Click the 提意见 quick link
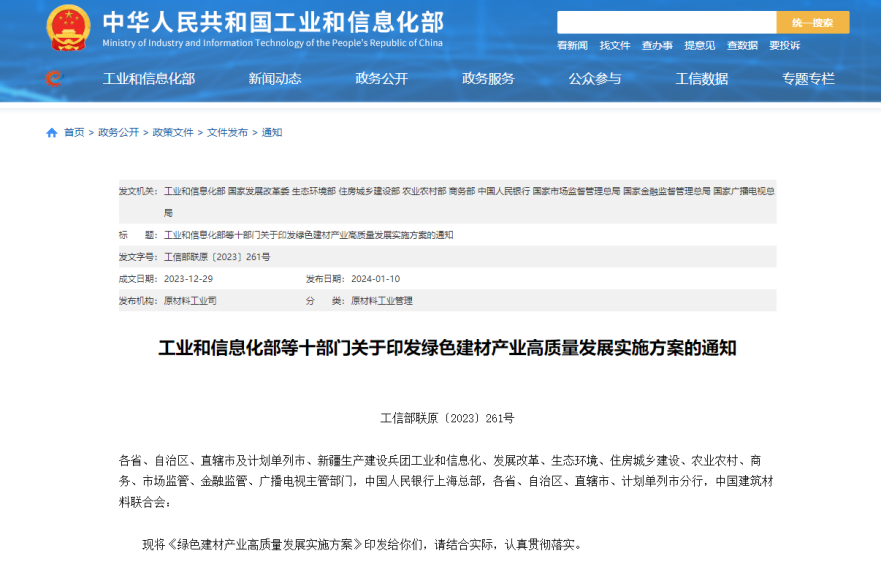The image size is (881, 567). tap(700, 46)
